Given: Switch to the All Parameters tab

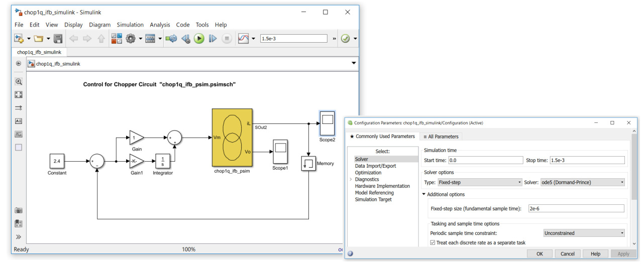Looking at the screenshot, I should (x=441, y=137).
